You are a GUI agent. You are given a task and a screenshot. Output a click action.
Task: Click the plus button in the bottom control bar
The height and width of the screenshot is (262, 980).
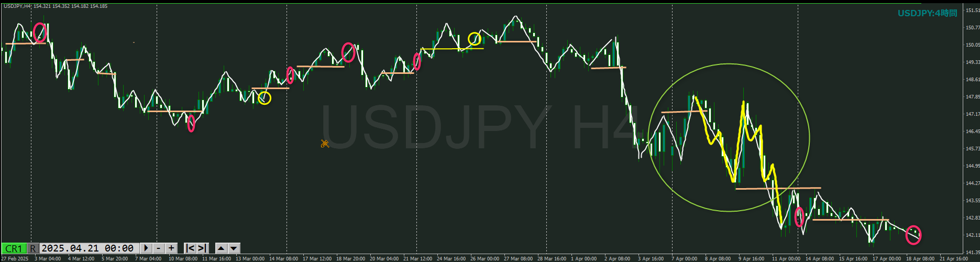pyautogui.click(x=171, y=248)
